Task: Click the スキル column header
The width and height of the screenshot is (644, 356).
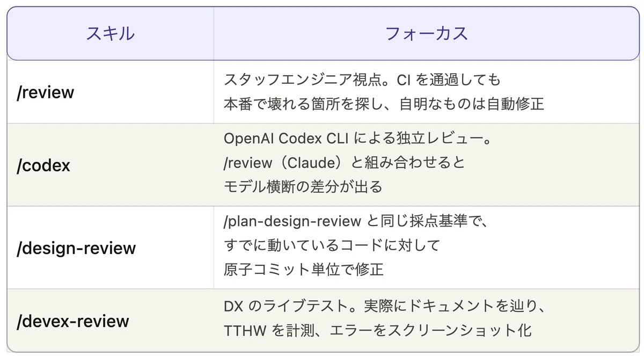Action: pyautogui.click(x=111, y=33)
